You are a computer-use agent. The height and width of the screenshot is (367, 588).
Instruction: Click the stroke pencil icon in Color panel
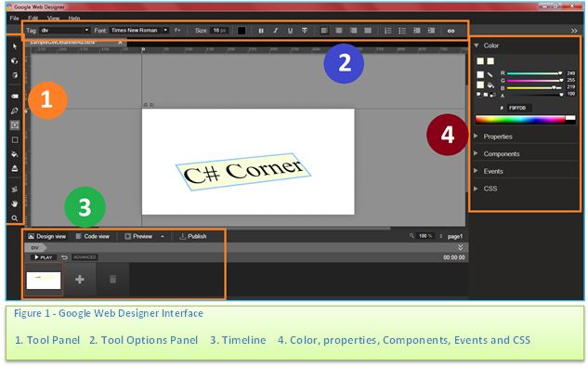(490, 74)
